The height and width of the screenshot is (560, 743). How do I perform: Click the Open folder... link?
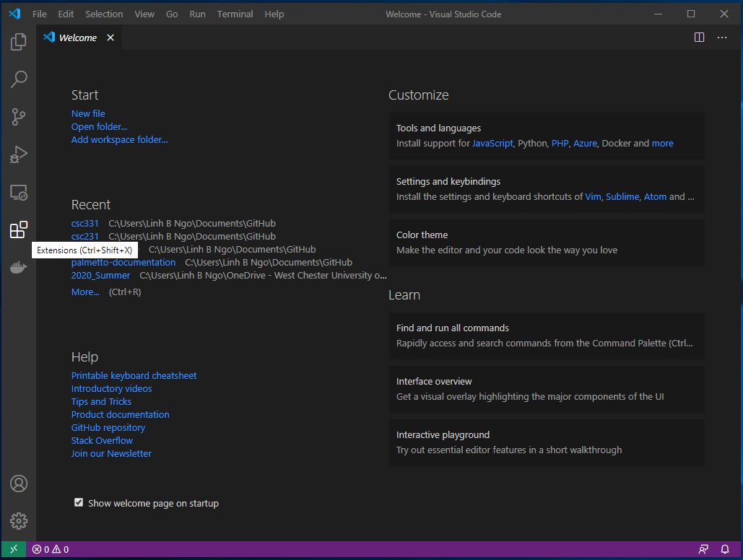pyautogui.click(x=99, y=126)
